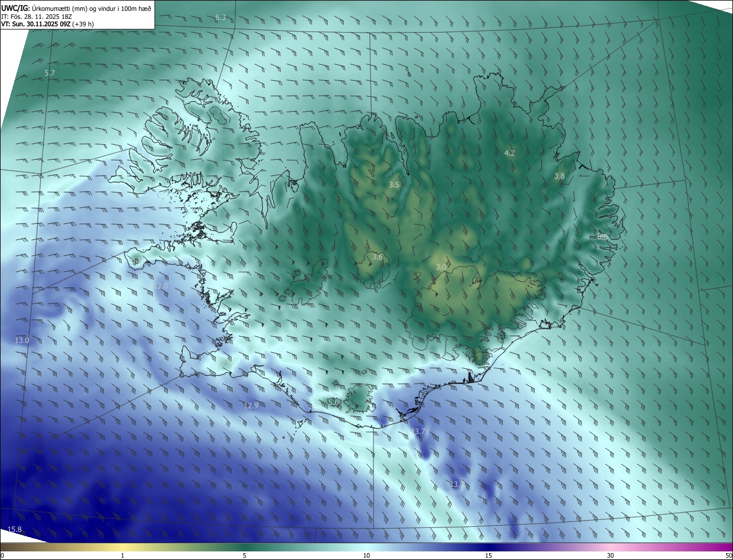Select the colour scale tick label 10

366,555
